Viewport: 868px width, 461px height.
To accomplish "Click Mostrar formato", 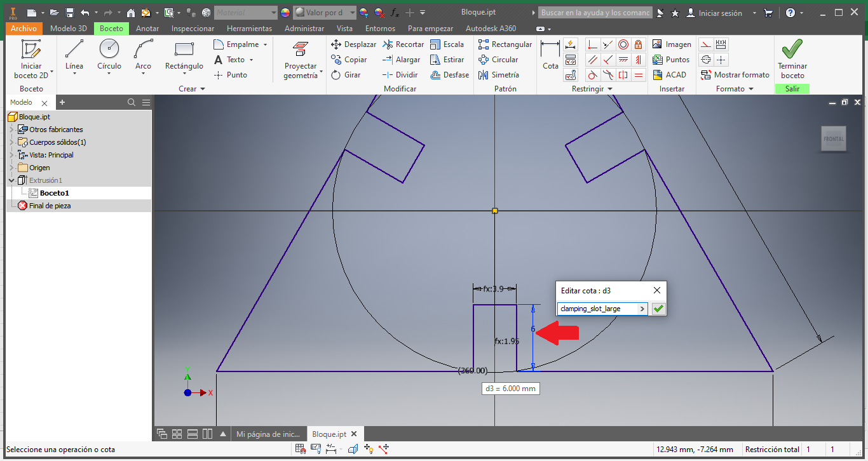I will [x=735, y=75].
